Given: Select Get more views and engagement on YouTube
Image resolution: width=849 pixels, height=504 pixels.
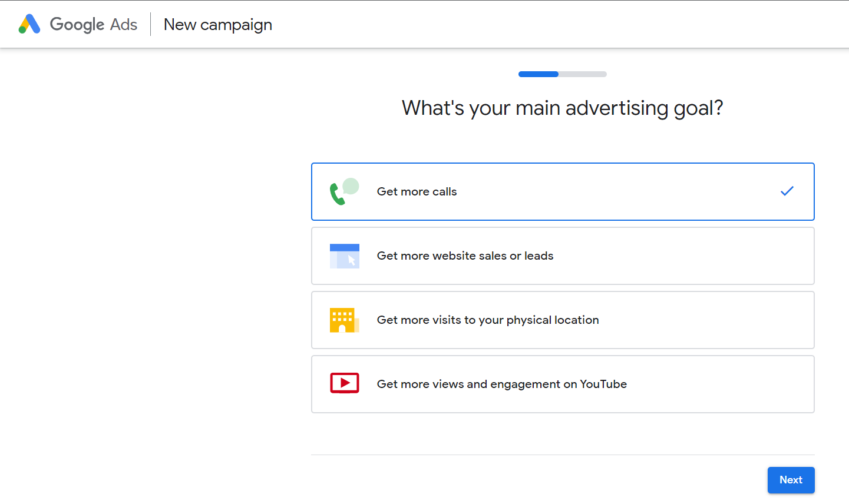Looking at the screenshot, I should pyautogui.click(x=501, y=384).
